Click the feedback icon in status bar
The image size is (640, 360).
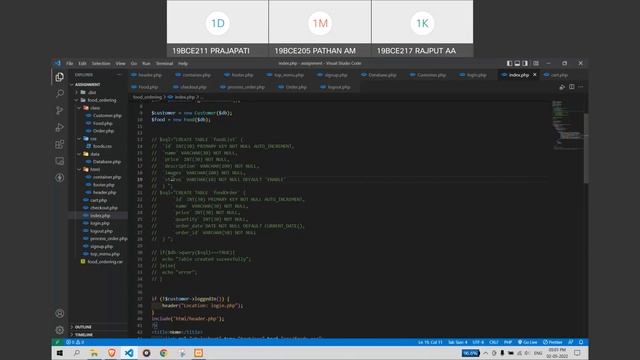[x=571, y=342]
